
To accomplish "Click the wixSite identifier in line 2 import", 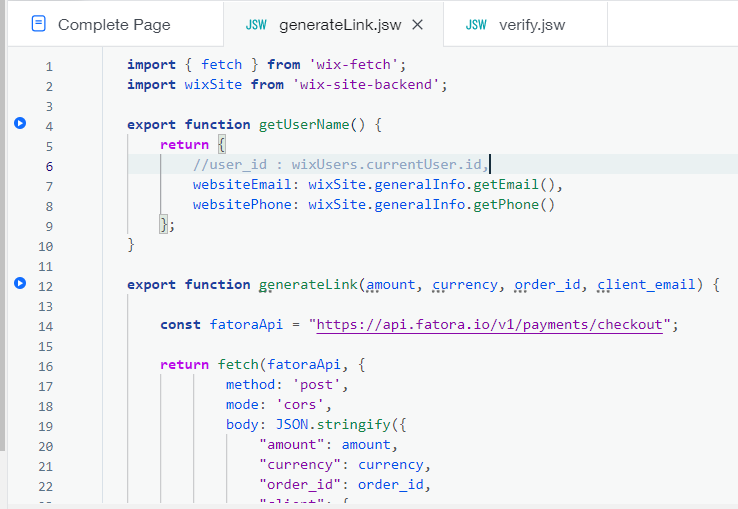I will point(213,85).
